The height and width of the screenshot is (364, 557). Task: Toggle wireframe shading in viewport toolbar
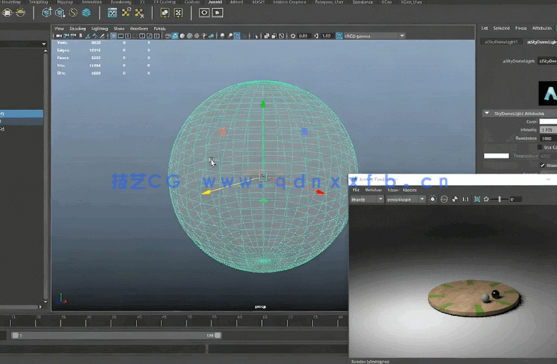point(168,36)
